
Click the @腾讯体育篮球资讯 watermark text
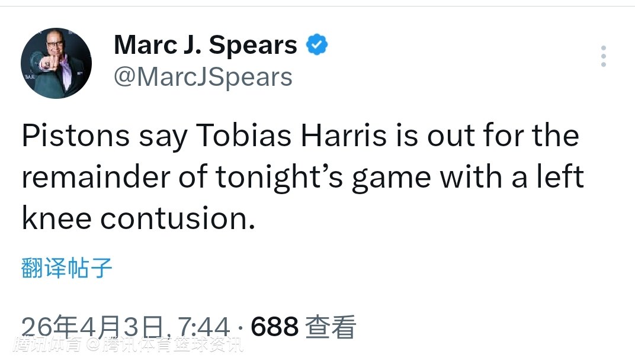coord(167,344)
